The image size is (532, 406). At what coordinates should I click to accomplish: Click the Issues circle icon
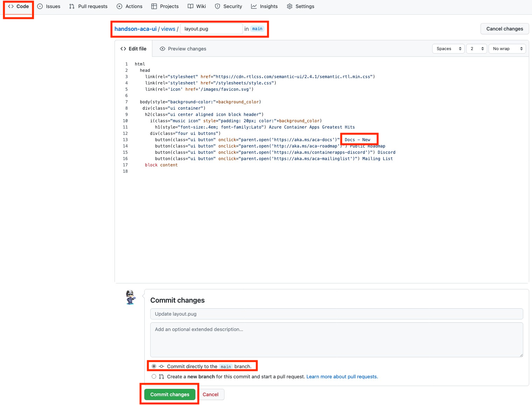[40, 6]
